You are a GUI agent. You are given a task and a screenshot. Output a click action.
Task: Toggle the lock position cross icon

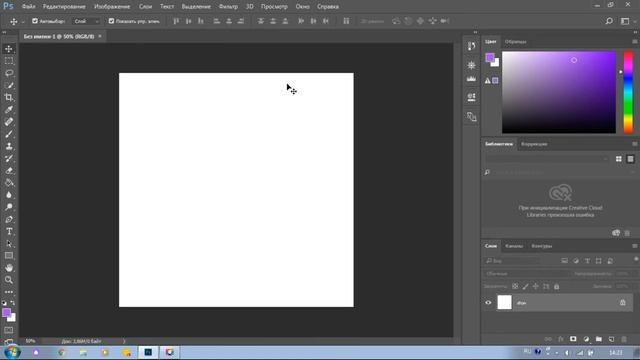[536, 287]
